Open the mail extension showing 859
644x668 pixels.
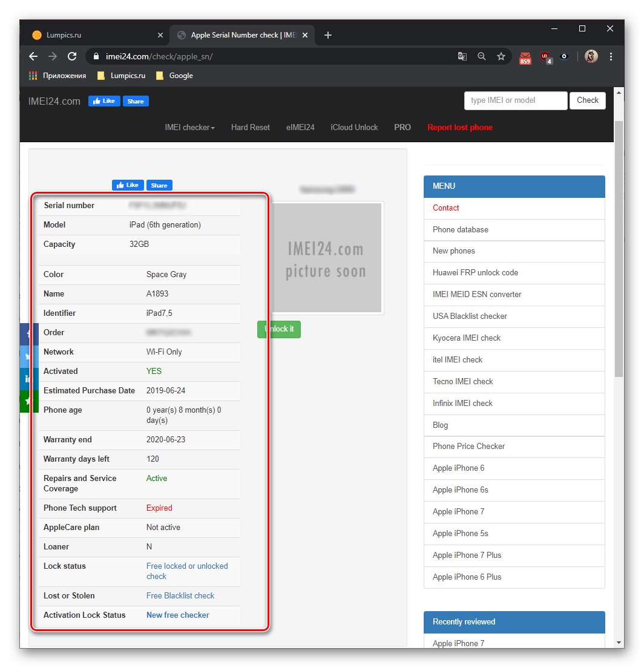(x=525, y=57)
